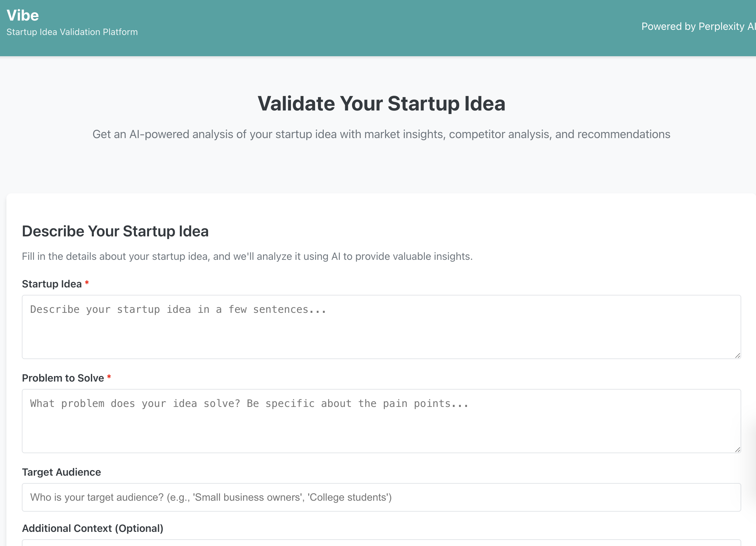Screen dimensions: 756x546
Task: Click the Vibe logo in the header
Action: tap(22, 15)
